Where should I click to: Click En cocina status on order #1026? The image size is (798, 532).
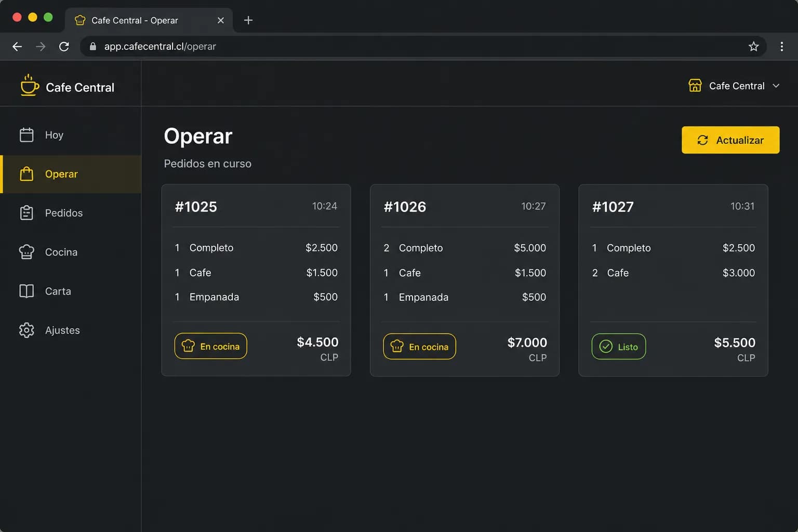[419, 347]
